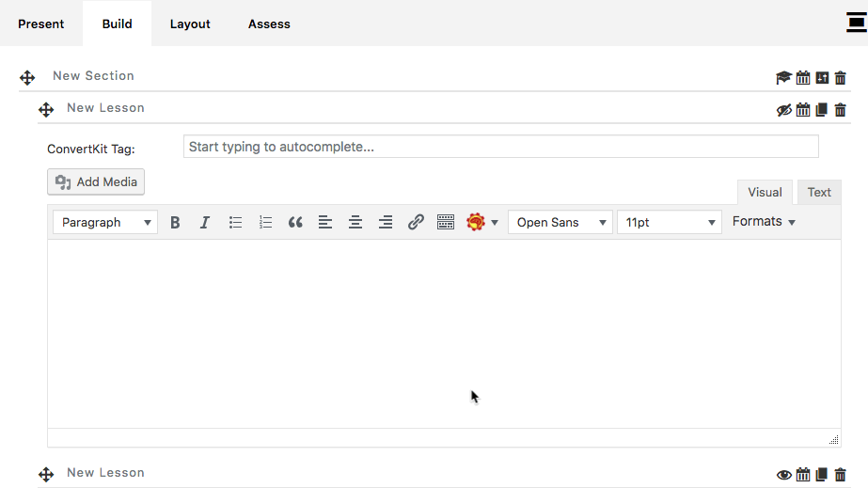This screenshot has width=868, height=488.
Task: Delete New Section with its trash icon
Action: pos(841,78)
